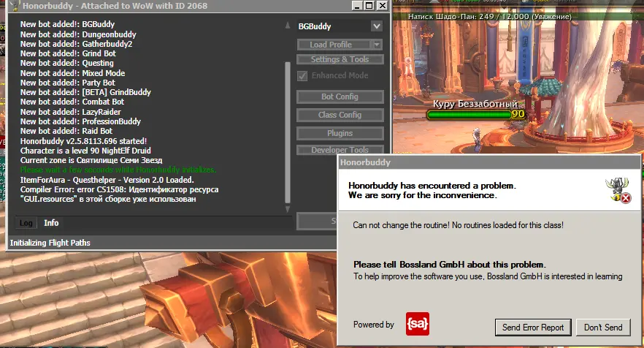The height and width of the screenshot is (348, 644).
Task: Close the Honorbuddy main window
Action: coord(383,7)
